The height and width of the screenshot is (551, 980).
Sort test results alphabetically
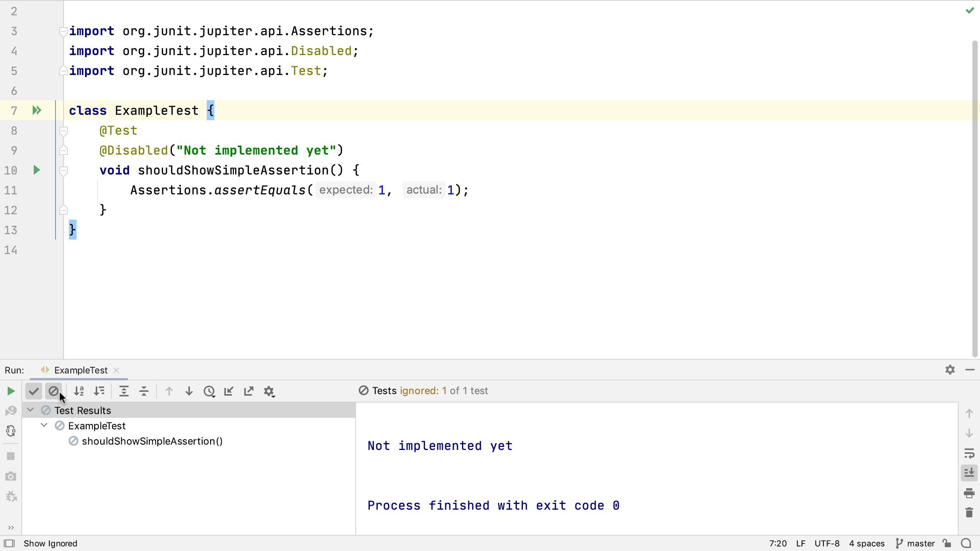[x=79, y=391]
